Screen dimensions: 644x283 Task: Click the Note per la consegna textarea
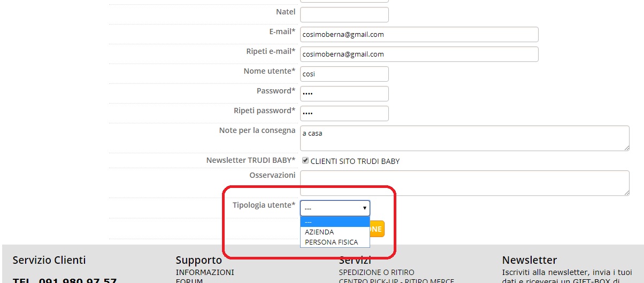(x=464, y=138)
